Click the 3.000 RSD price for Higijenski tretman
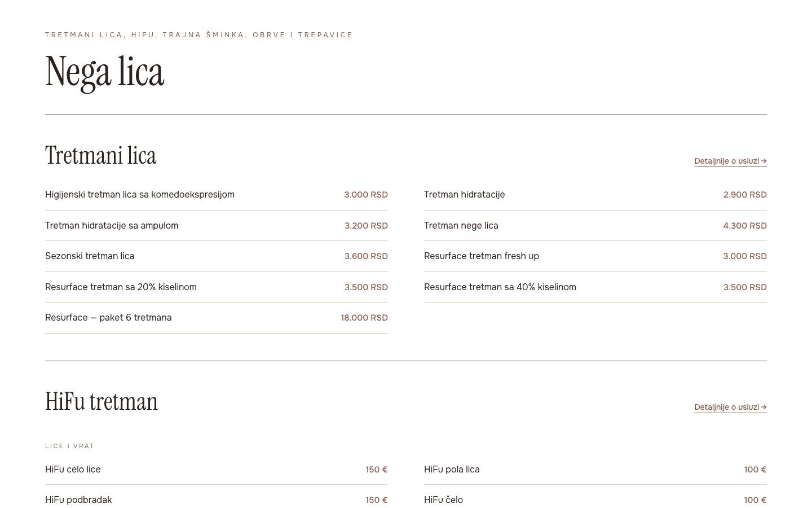Screen dimensions: 812x508 click(366, 195)
